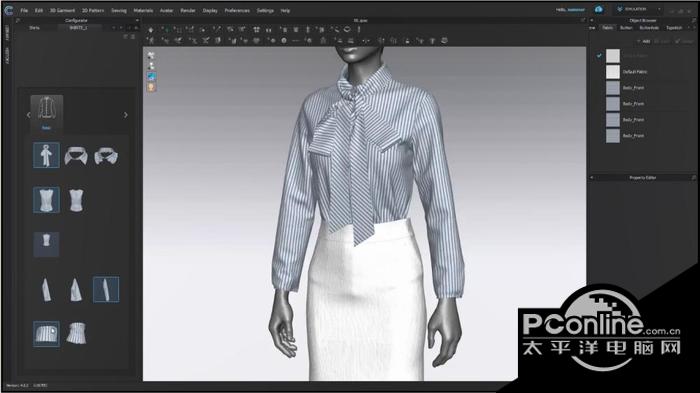The height and width of the screenshot is (393, 700).
Task: Open the Render menu
Action: tap(188, 10)
